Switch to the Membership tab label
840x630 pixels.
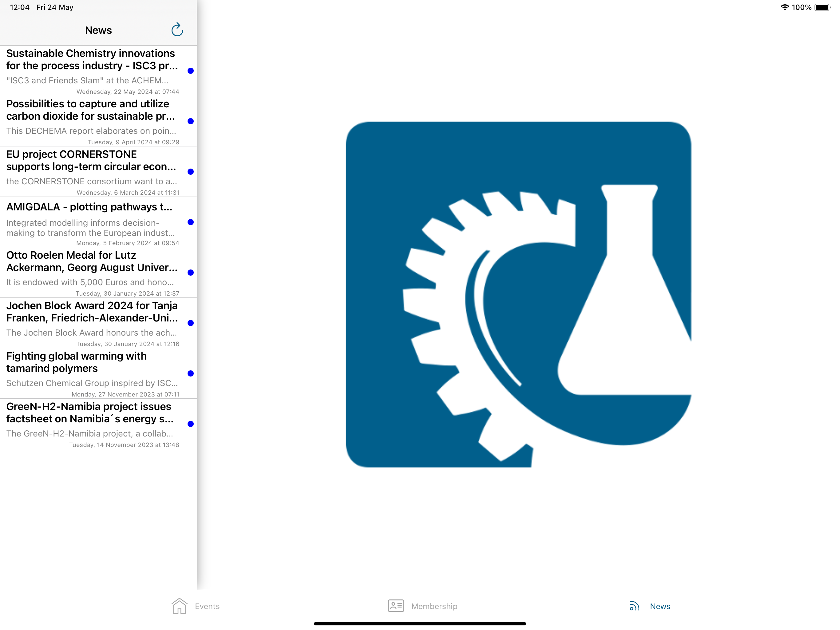(434, 606)
